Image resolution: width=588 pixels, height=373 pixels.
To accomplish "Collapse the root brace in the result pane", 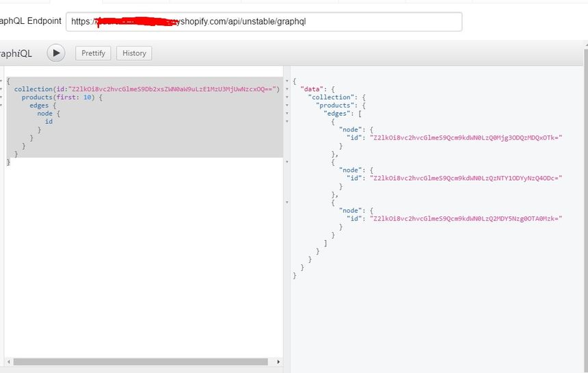I will click(287, 81).
